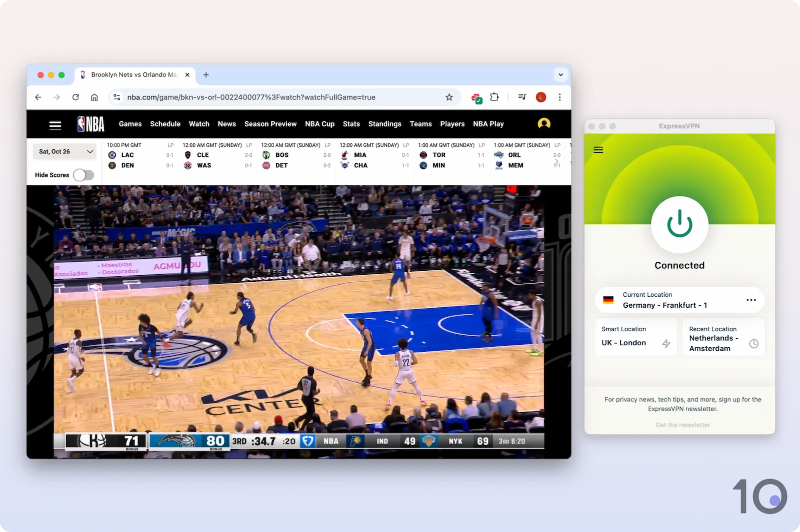Click the Connected status text

[x=679, y=265]
